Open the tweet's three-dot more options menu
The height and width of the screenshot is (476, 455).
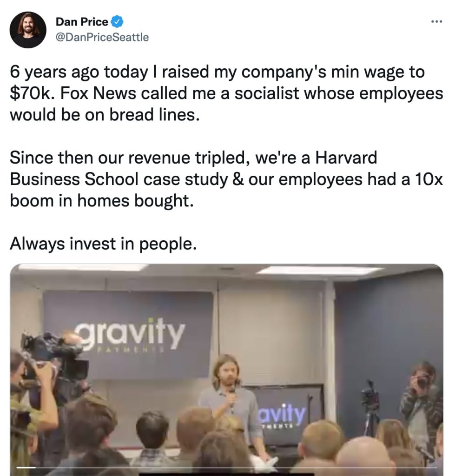tap(436, 21)
